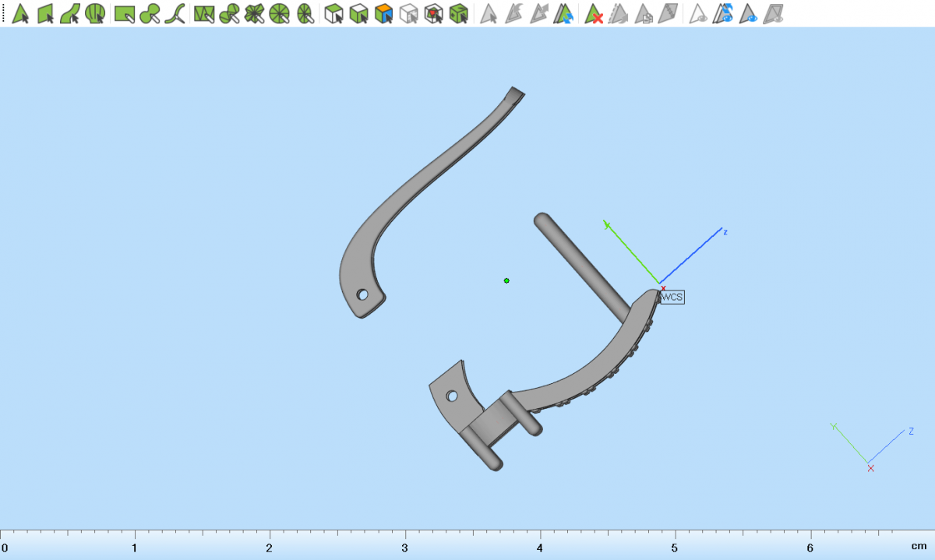
Task: Toggle visibility using the blue-eye triangle icon
Action: (x=749, y=13)
